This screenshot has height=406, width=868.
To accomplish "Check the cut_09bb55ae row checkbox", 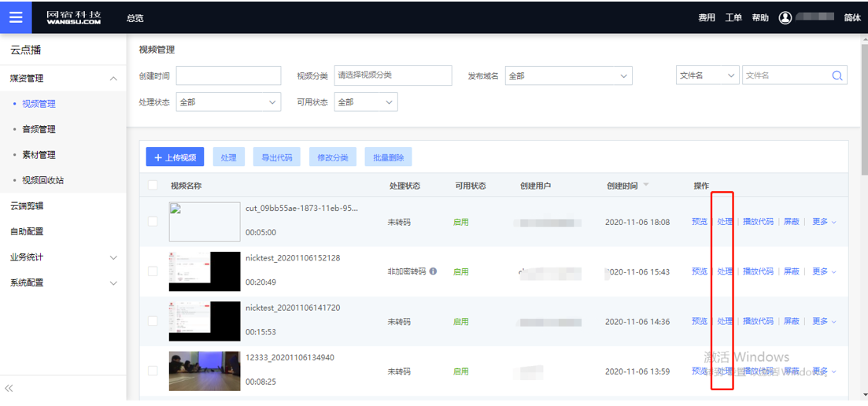I will 153,221.
